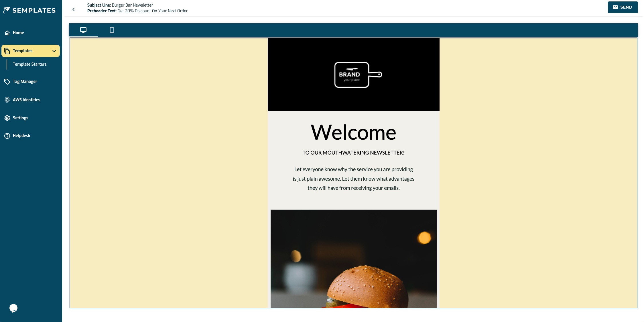Click the Settings gear icon

click(7, 118)
